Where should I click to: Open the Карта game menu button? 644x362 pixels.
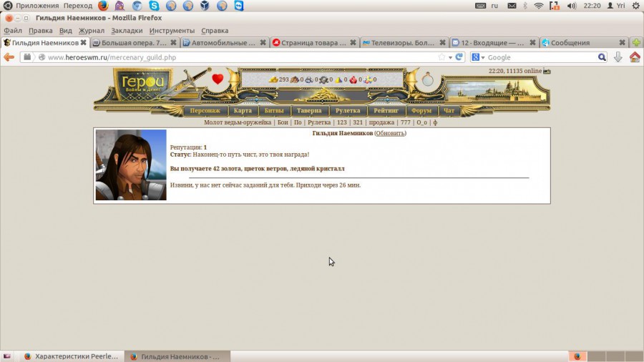tap(243, 110)
